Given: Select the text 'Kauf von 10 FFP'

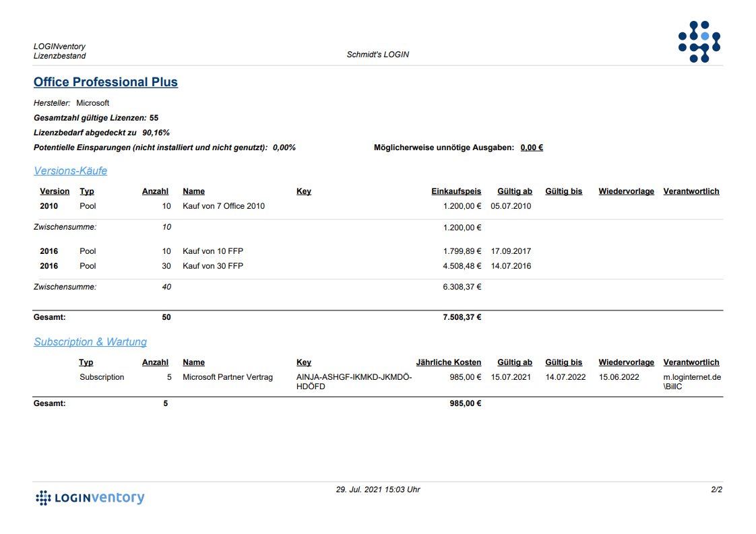Looking at the screenshot, I should [213, 251].
